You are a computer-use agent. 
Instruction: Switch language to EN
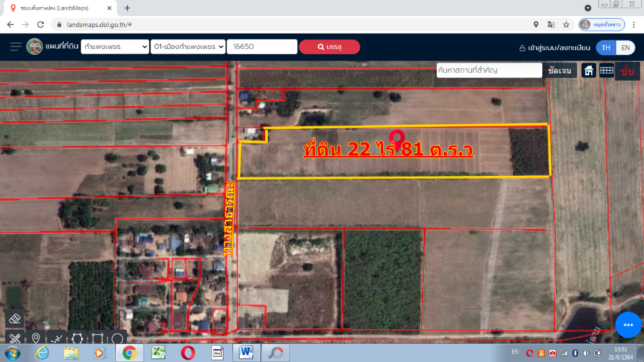click(x=625, y=48)
